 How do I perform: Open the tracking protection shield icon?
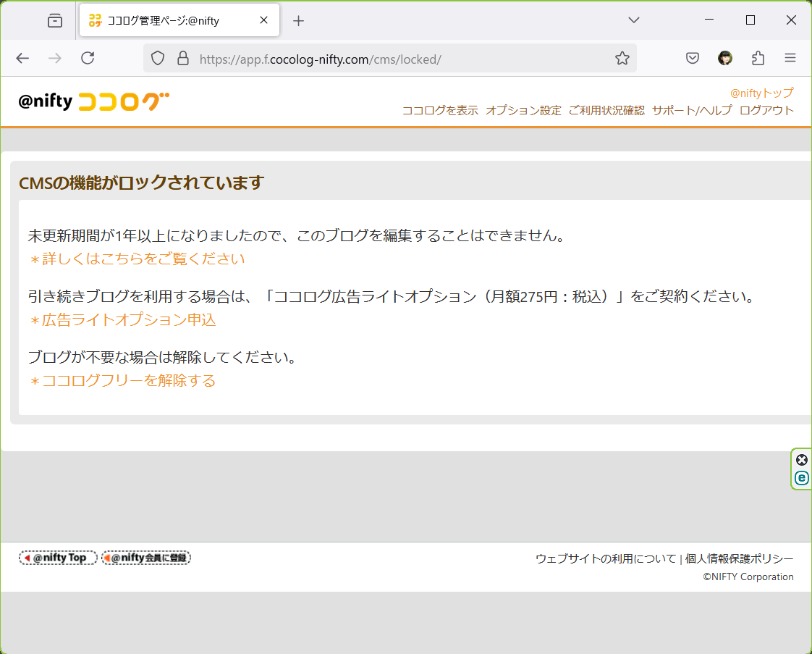pos(158,59)
